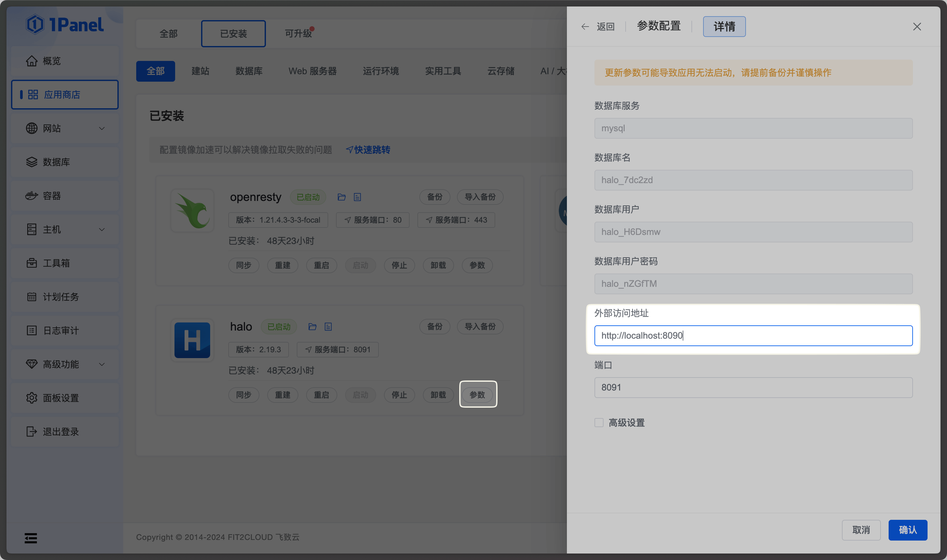This screenshot has width=947, height=560.
Task: Select the Web 服务器 category tab
Action: tap(313, 71)
